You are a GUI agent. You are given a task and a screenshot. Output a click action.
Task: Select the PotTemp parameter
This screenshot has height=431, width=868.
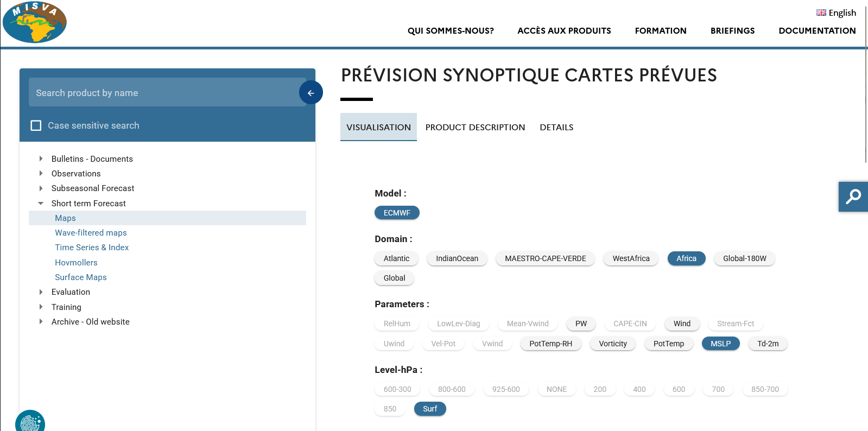tap(669, 344)
